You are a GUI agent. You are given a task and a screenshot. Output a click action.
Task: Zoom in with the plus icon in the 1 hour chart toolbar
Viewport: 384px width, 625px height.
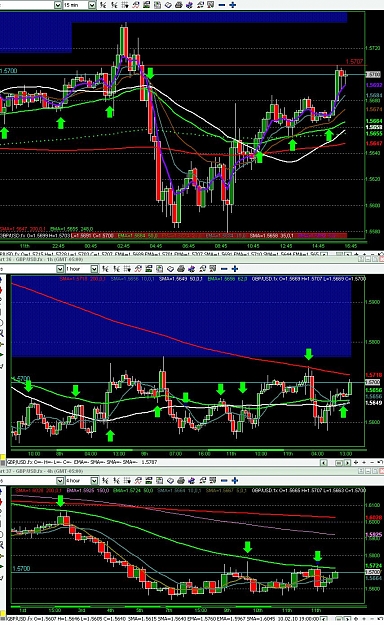[x=235, y=269]
